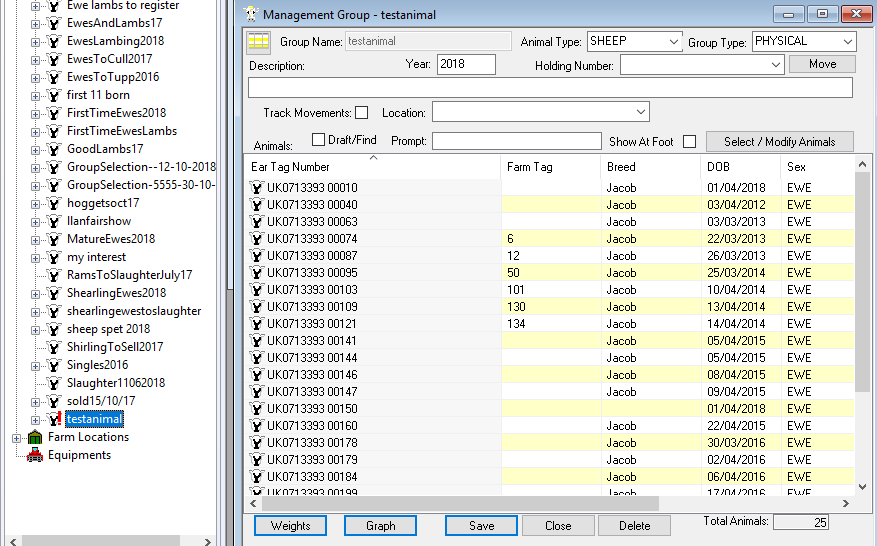The width and height of the screenshot is (877, 546).
Task: Open the Group Type dropdown
Action: coord(847,42)
